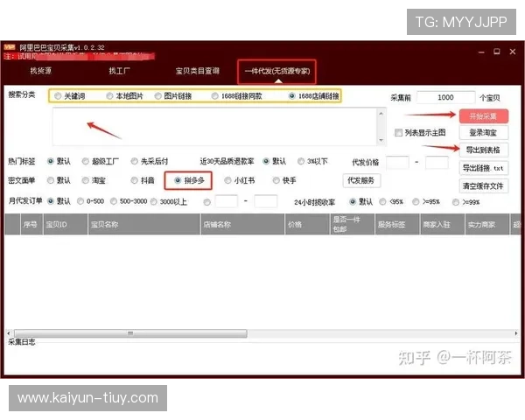Click the custom order range maximum field
The width and height of the screenshot is (525, 420).
[x=265, y=201]
